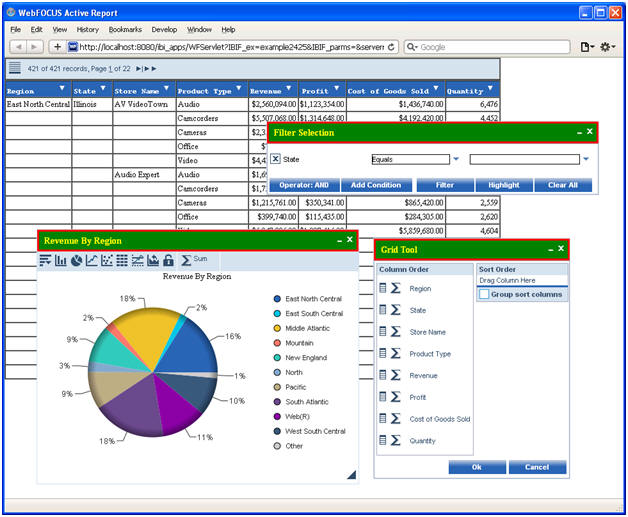The height and width of the screenshot is (517, 628).
Task: Click the Highlight button
Action: [x=504, y=185]
